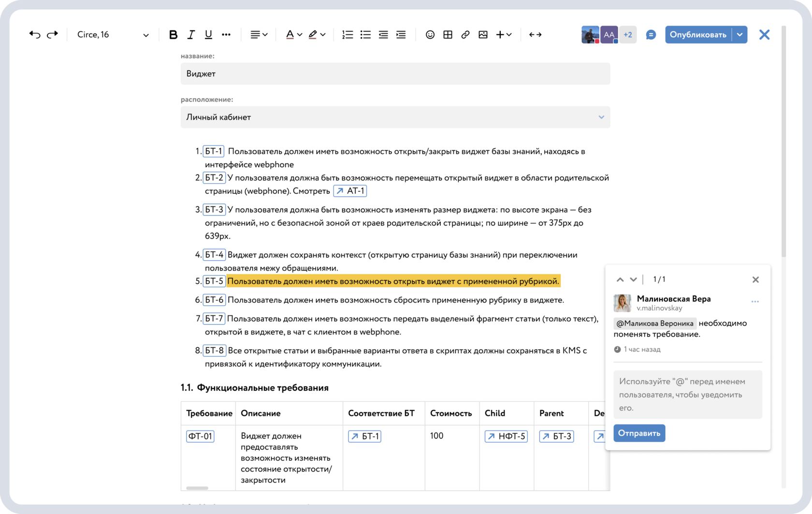This screenshot has height=514, width=812.
Task: Open the comments bubble icon in the header
Action: point(651,34)
